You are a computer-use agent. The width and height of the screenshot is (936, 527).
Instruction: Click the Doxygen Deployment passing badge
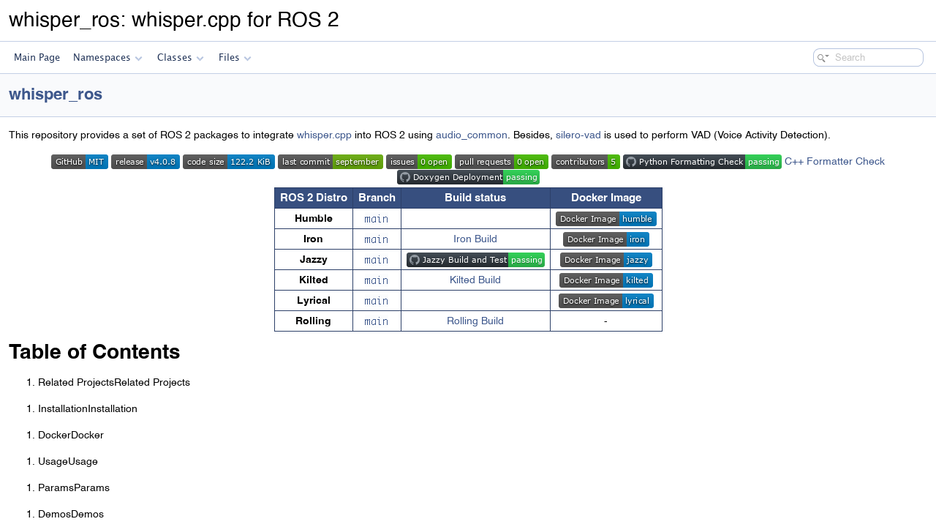(x=469, y=177)
